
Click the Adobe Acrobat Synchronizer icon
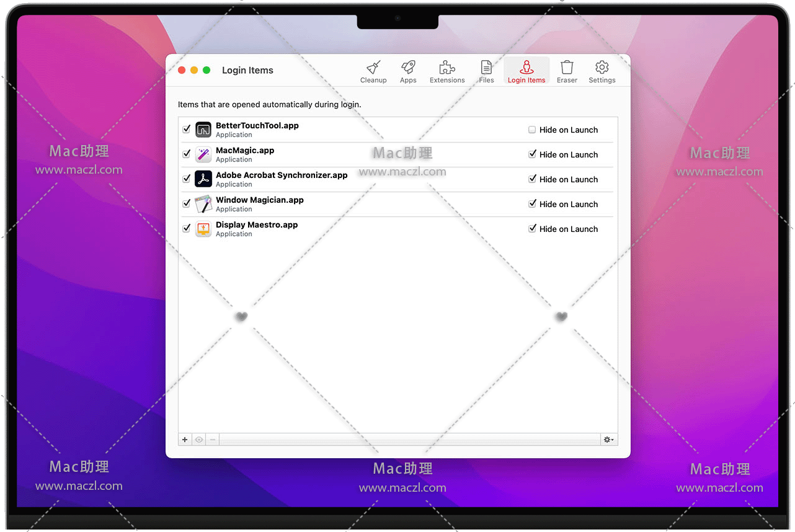[203, 179]
